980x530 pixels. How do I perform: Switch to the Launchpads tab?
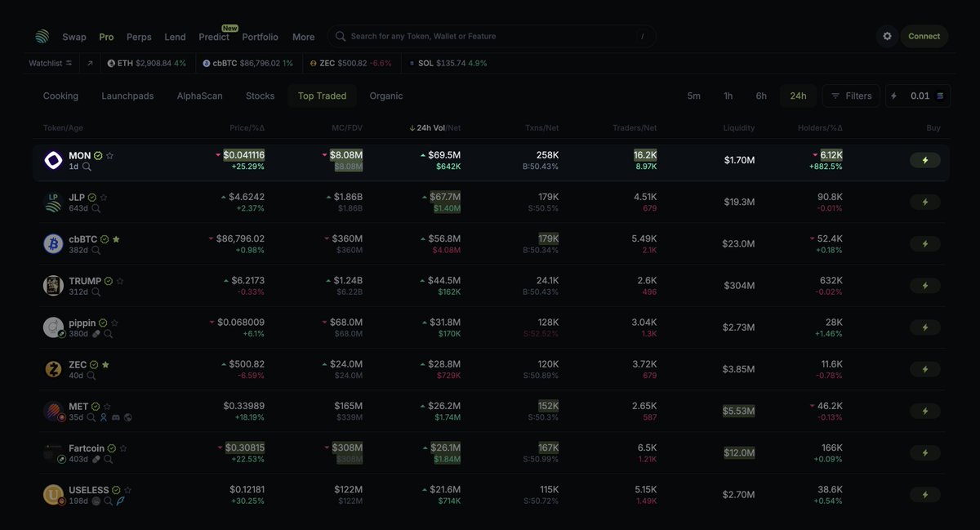(127, 96)
